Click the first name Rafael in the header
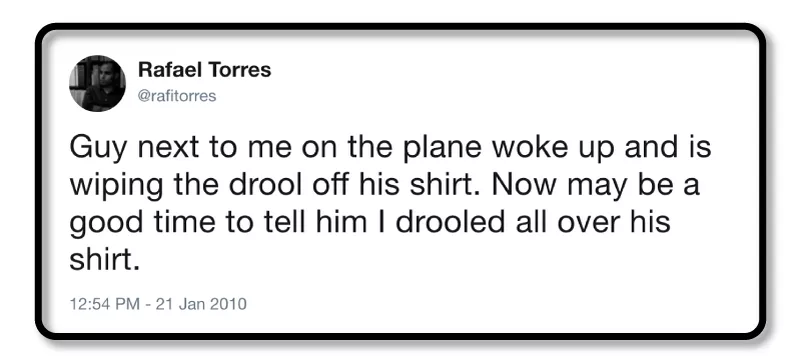800x364 pixels. tap(170, 70)
